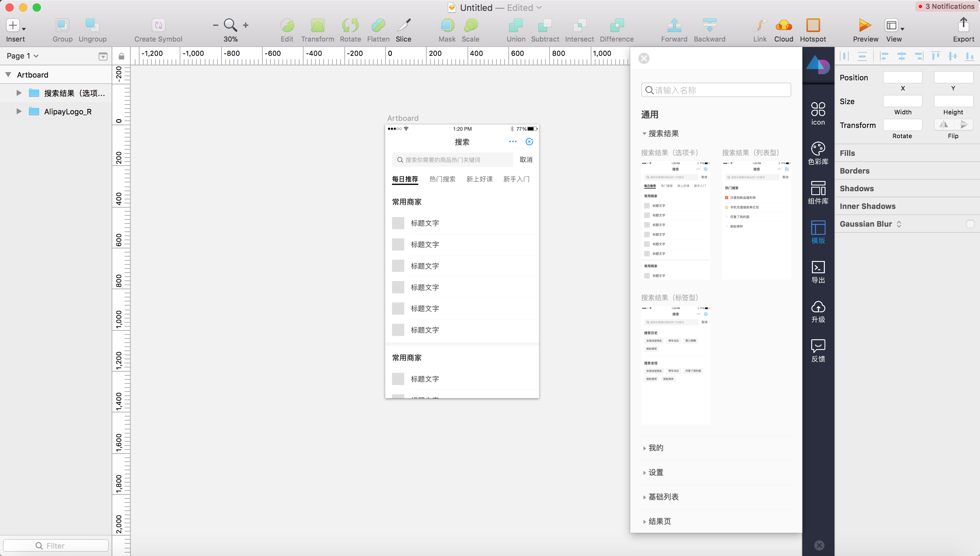
Task: Click the 导出 export icon in sidebar
Action: (818, 272)
